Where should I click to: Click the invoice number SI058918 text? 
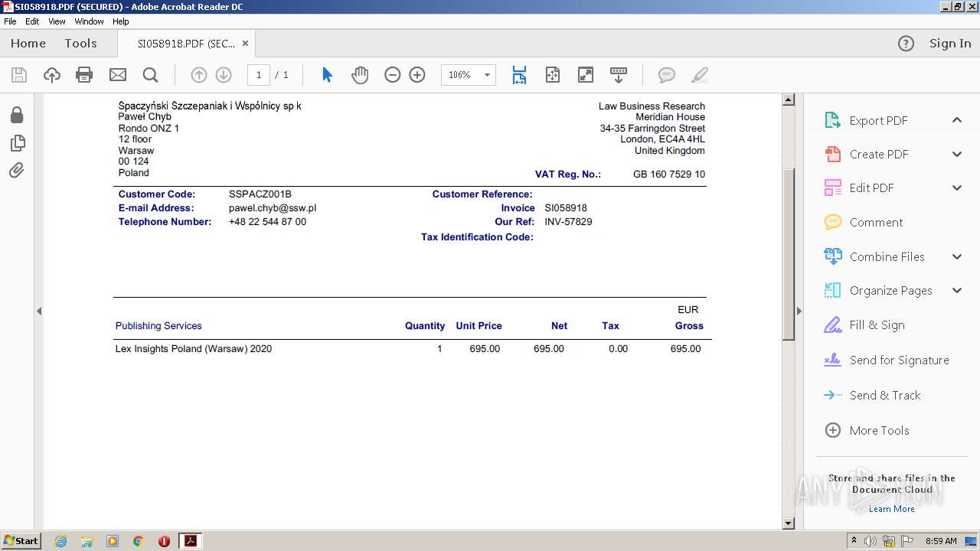coord(566,208)
